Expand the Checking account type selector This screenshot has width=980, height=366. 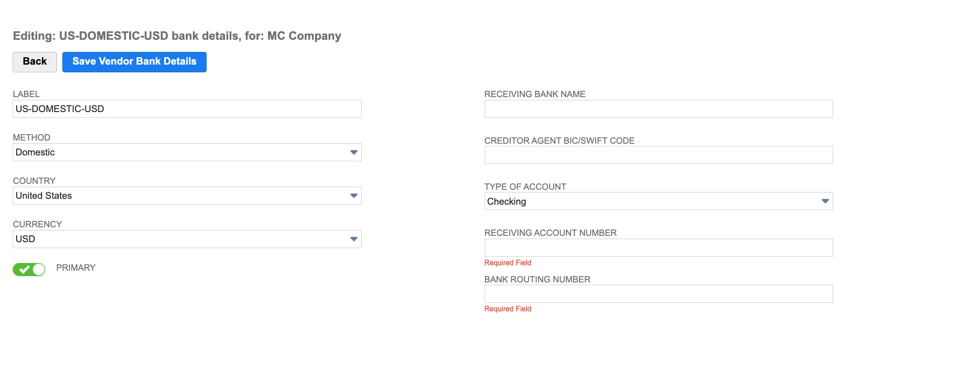(659, 201)
